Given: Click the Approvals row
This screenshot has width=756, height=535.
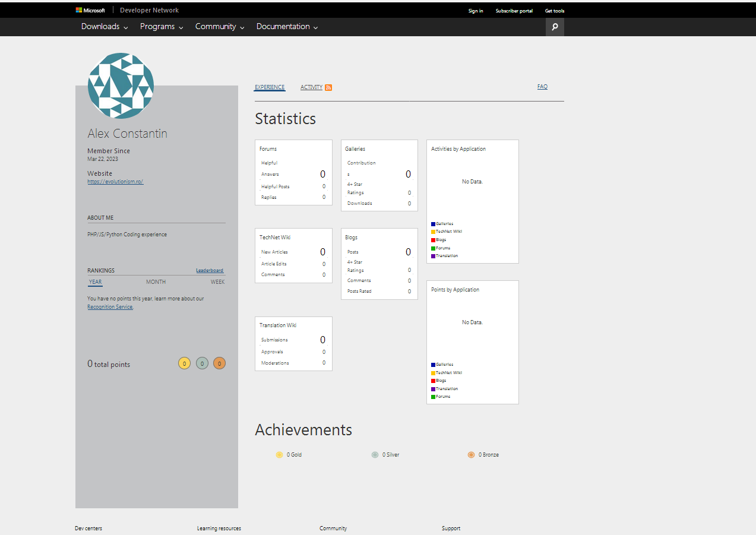Looking at the screenshot, I should tap(293, 352).
